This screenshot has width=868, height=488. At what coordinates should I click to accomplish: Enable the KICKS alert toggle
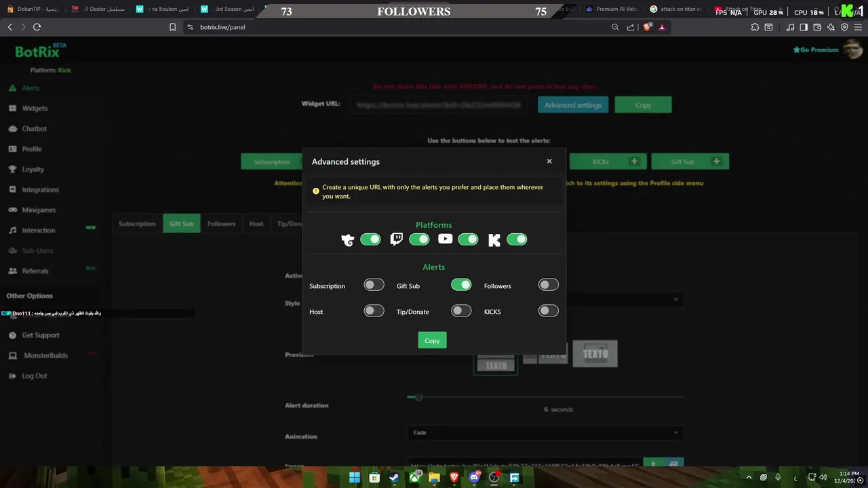549,310
